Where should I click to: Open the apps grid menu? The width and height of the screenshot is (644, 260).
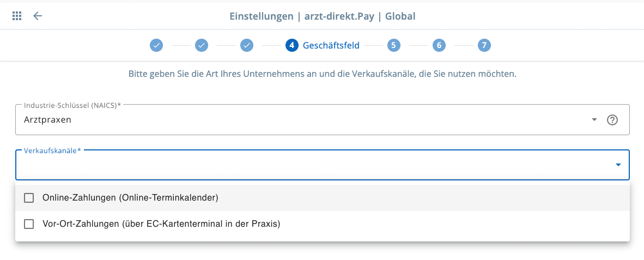click(x=17, y=16)
